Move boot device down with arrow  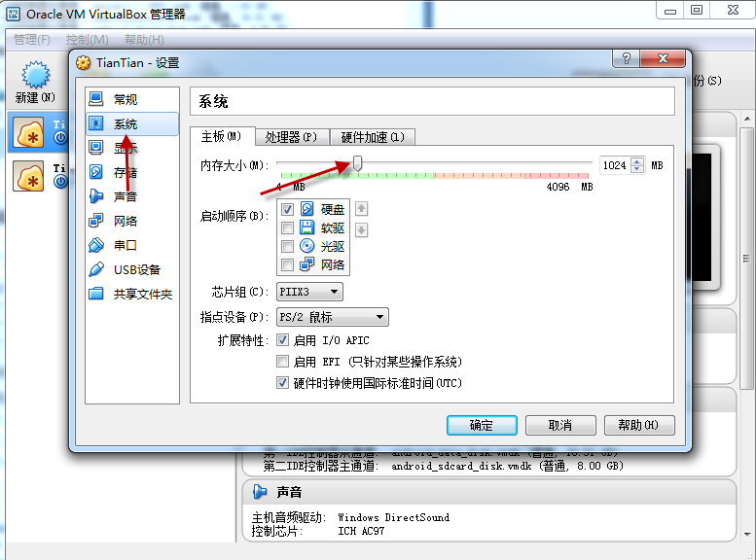tap(361, 229)
